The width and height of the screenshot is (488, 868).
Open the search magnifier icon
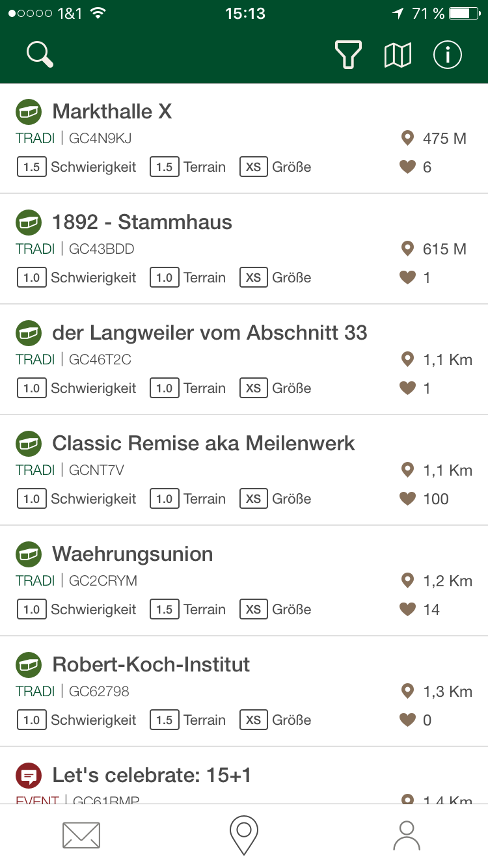coord(40,55)
